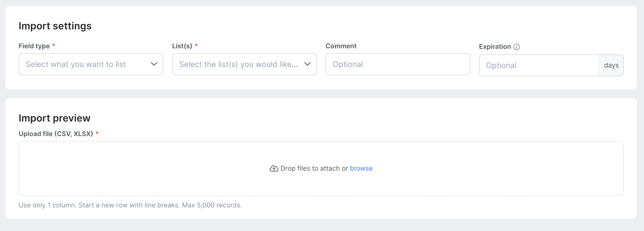
Task: Click the List(s) label
Action: coord(182,46)
